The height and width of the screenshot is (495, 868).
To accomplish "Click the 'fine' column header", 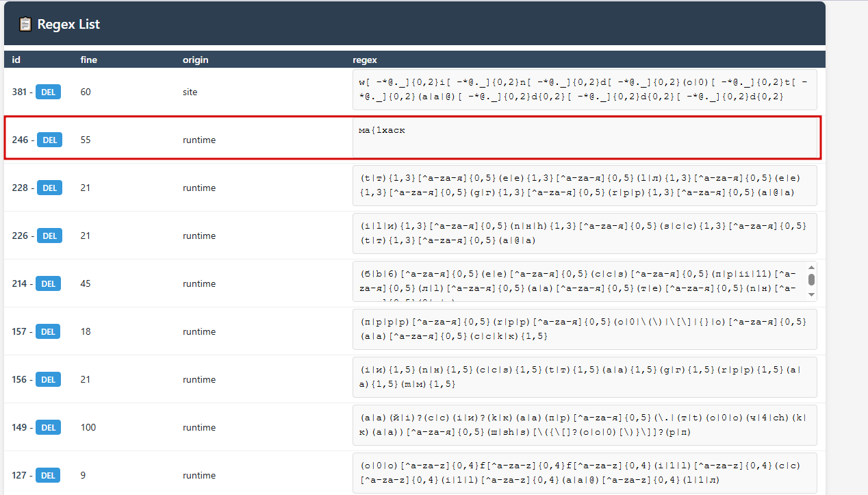I will coord(89,60).
